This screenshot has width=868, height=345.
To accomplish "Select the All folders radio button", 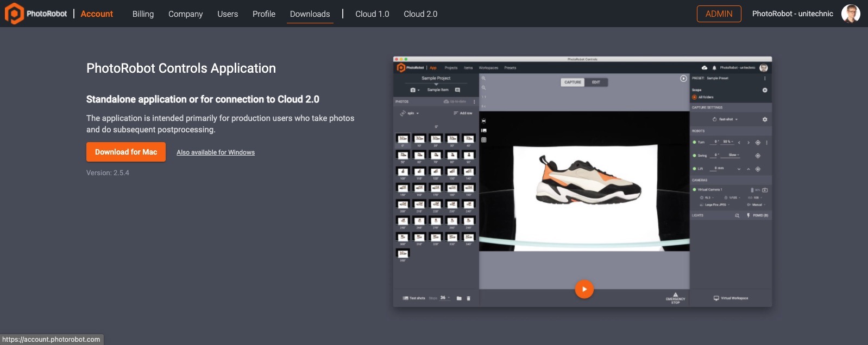I will (x=694, y=97).
